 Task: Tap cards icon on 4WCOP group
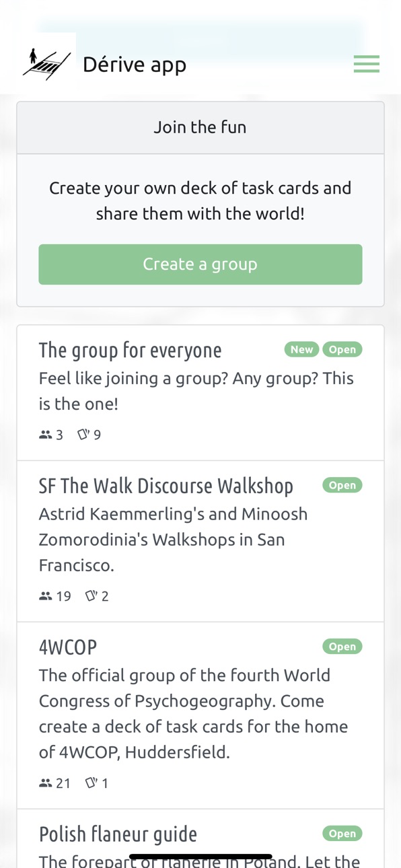pos(92,783)
